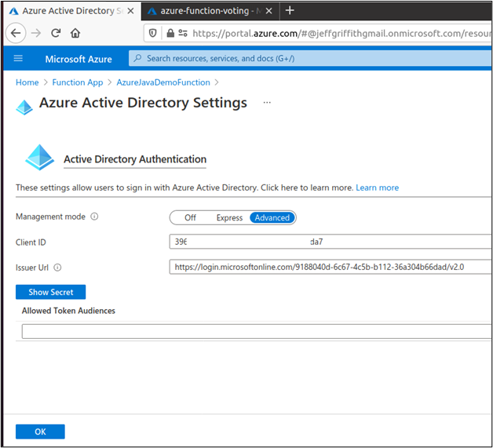Viewport: 493px width, 448px height.
Task: Open the ellipsis menu beside page title
Action: 267,103
